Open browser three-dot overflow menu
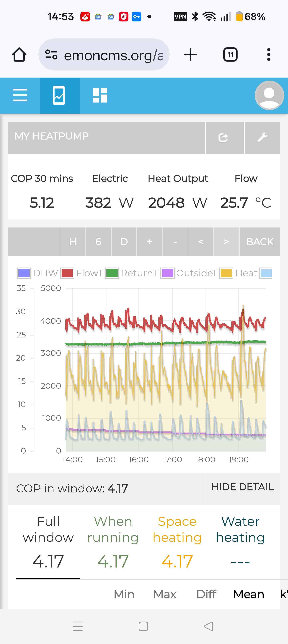The image size is (288, 644). (269, 54)
